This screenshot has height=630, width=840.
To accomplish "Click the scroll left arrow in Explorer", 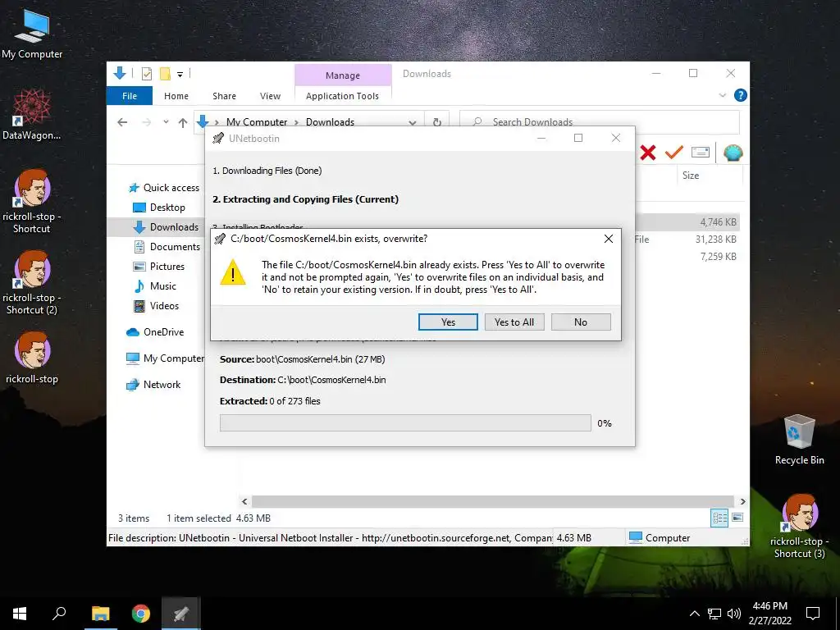I will [x=244, y=501].
